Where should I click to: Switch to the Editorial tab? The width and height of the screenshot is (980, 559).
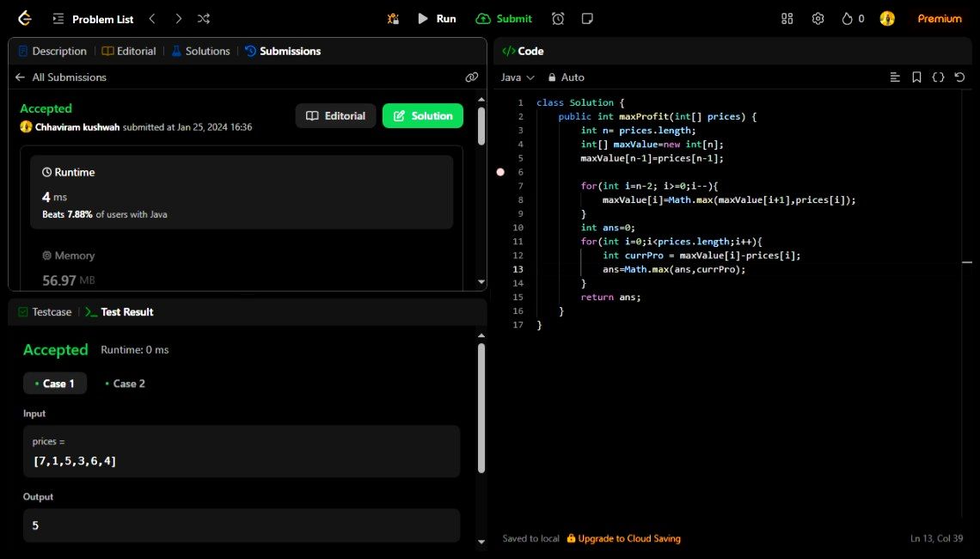click(129, 52)
